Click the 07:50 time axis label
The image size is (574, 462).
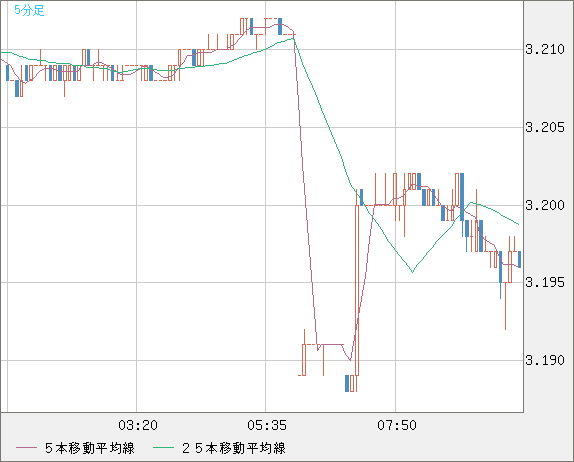[x=397, y=425]
